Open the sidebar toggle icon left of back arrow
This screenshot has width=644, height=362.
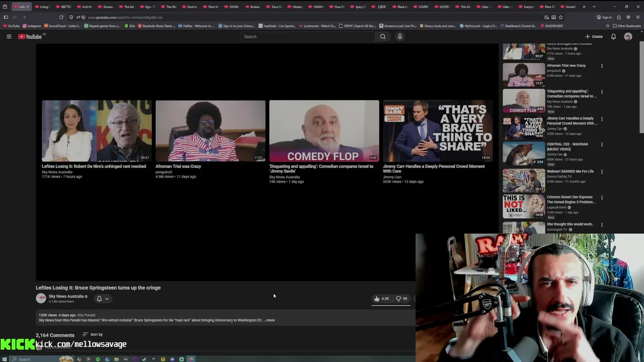6,17
